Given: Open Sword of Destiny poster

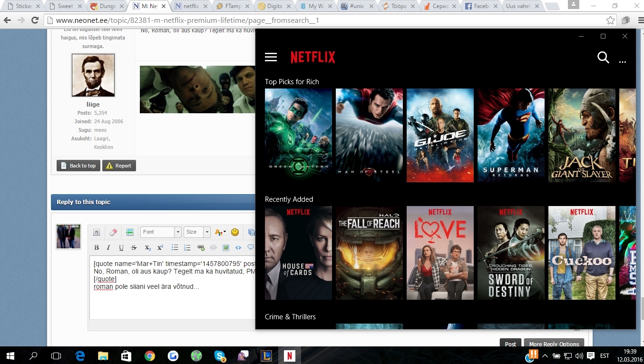Looking at the screenshot, I should [x=511, y=253].
